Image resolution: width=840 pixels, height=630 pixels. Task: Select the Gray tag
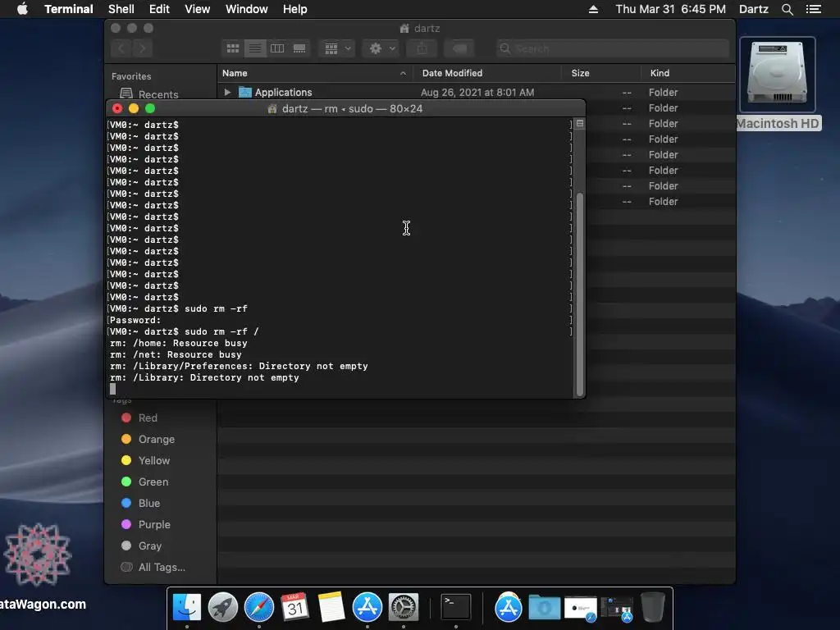pos(141,546)
